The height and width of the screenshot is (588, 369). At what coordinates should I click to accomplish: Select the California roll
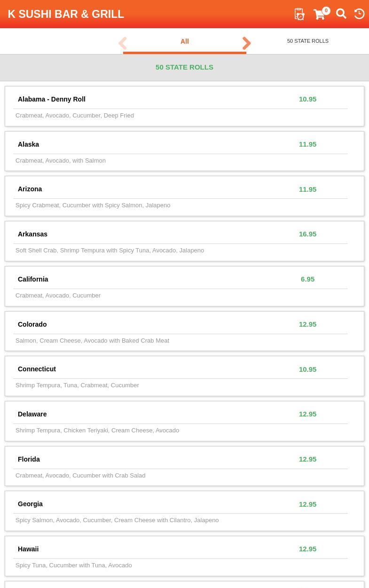click(33, 279)
